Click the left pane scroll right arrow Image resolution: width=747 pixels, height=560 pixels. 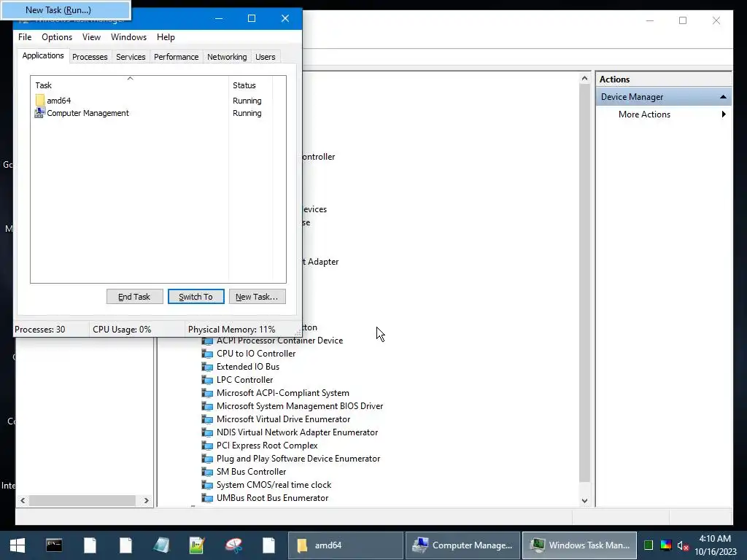coord(146,500)
